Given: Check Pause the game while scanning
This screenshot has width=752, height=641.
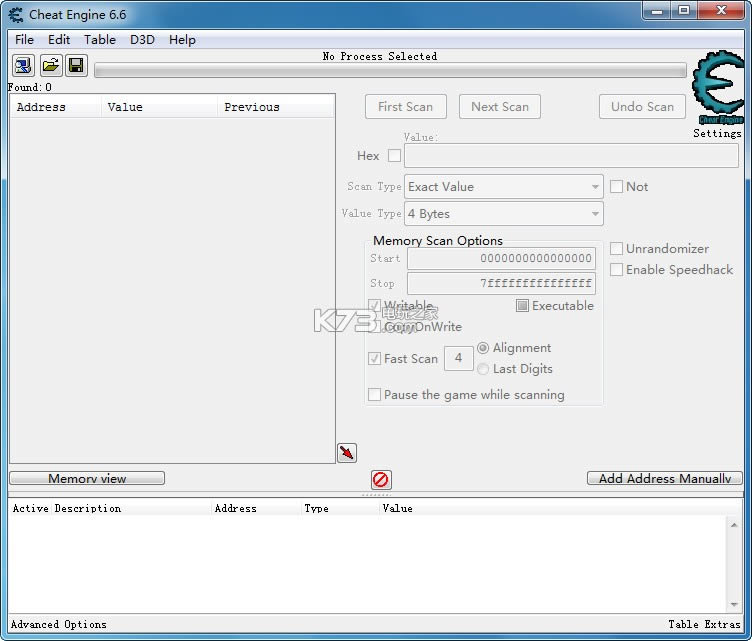Looking at the screenshot, I should pos(375,395).
